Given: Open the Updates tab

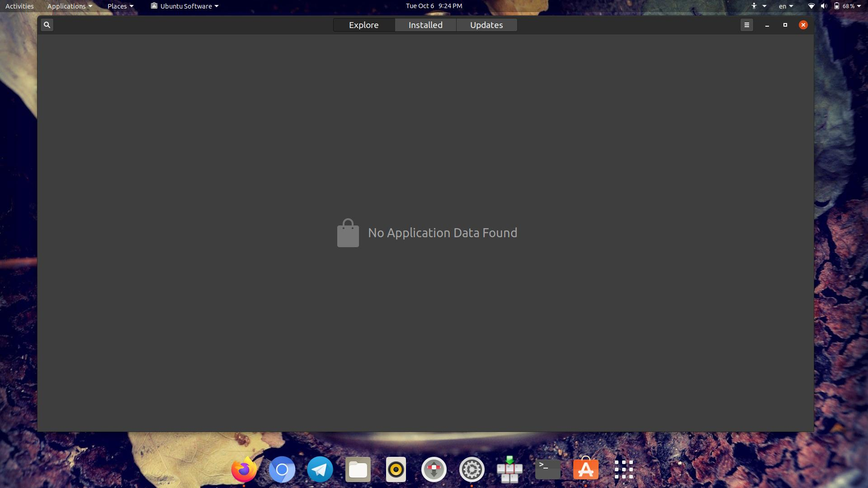Looking at the screenshot, I should pyautogui.click(x=486, y=25).
